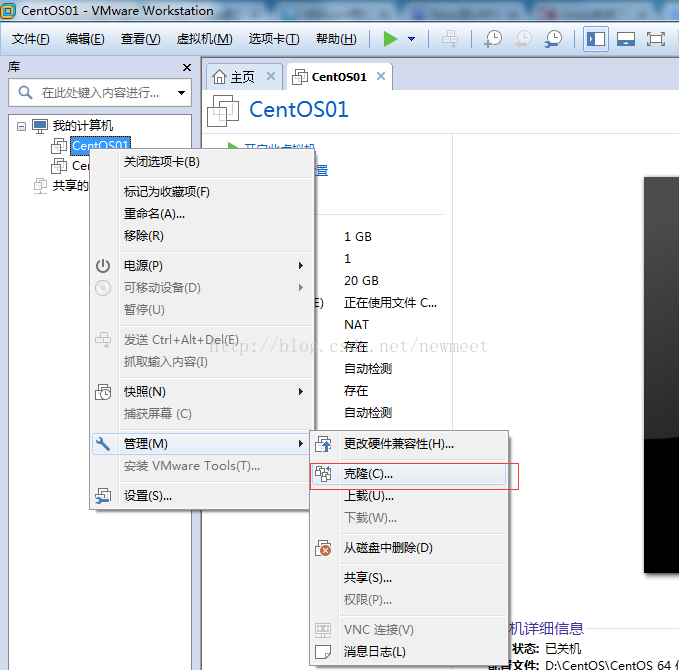This screenshot has height=670, width=679.
Task: Open the snapshot manager toolbar icon
Action: point(553,39)
